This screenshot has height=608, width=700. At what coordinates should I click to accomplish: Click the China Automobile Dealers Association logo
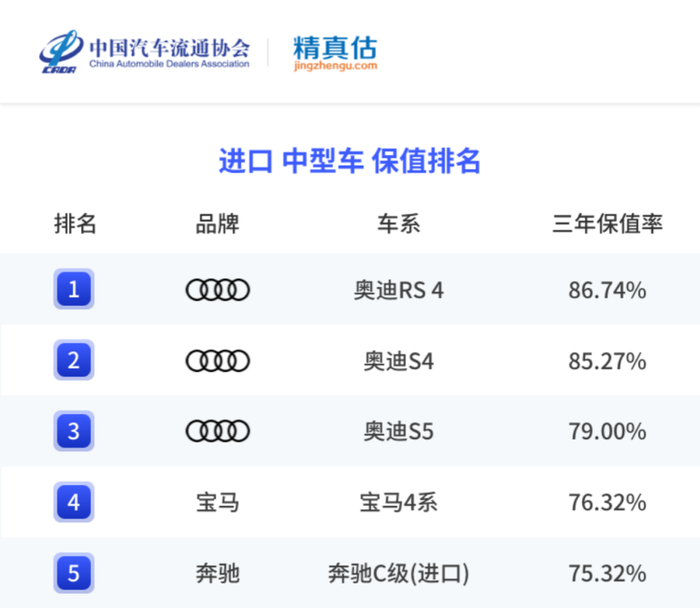point(144,52)
